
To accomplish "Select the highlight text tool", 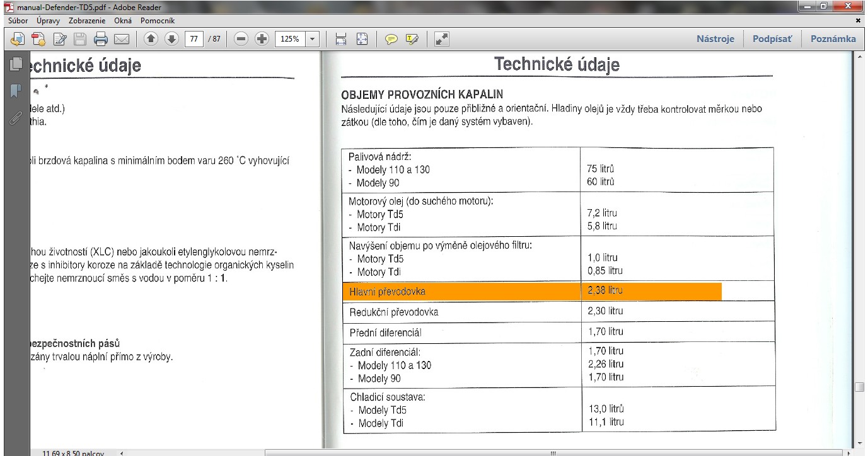I will click(412, 39).
